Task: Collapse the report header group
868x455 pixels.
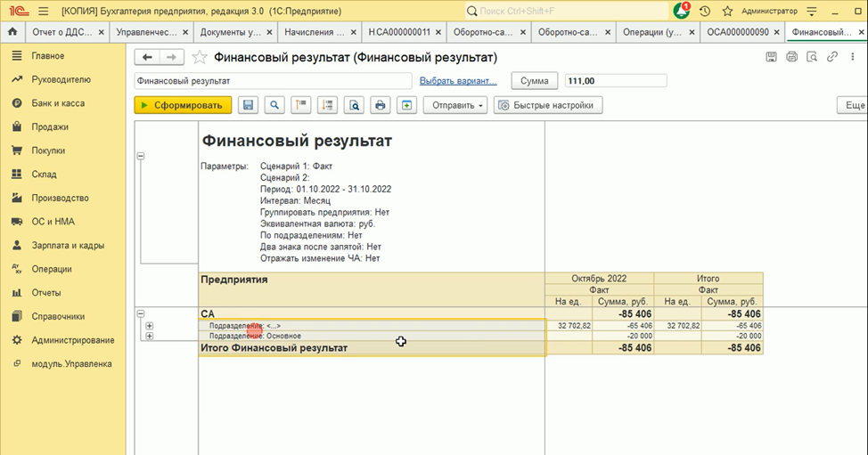Action: (141, 157)
